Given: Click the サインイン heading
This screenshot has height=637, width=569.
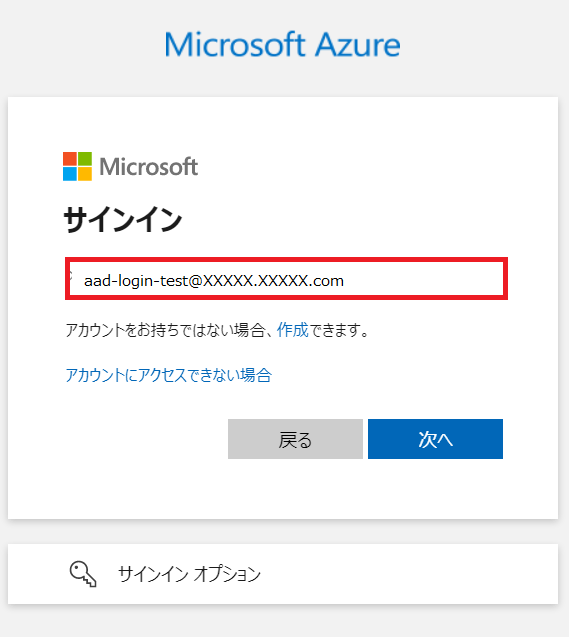Looking at the screenshot, I should [x=123, y=219].
